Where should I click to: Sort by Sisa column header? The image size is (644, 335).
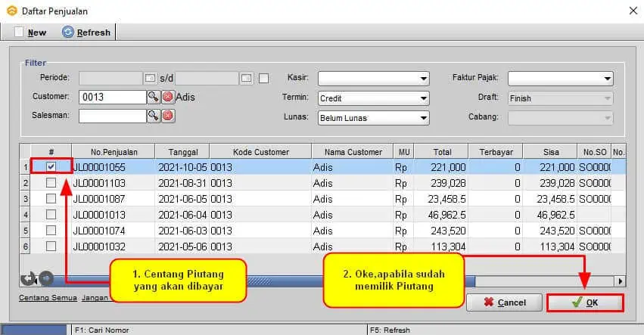[550, 152]
